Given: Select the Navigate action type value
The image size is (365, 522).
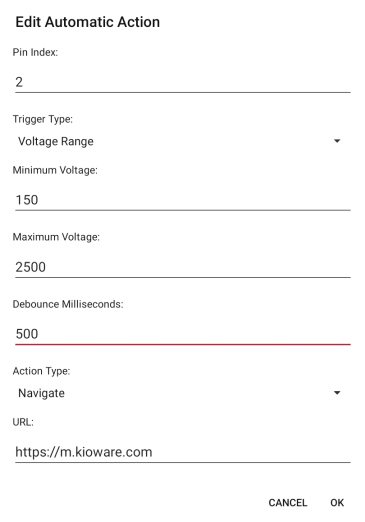Looking at the screenshot, I should click(41, 393).
